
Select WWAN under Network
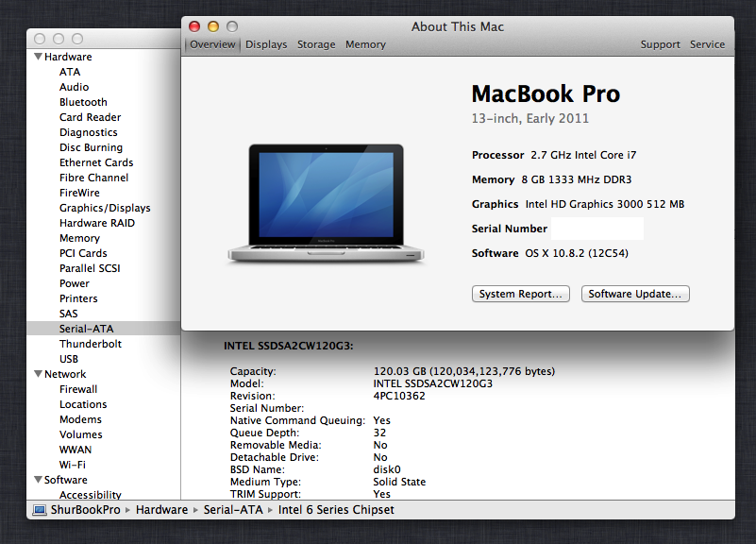pos(76,450)
